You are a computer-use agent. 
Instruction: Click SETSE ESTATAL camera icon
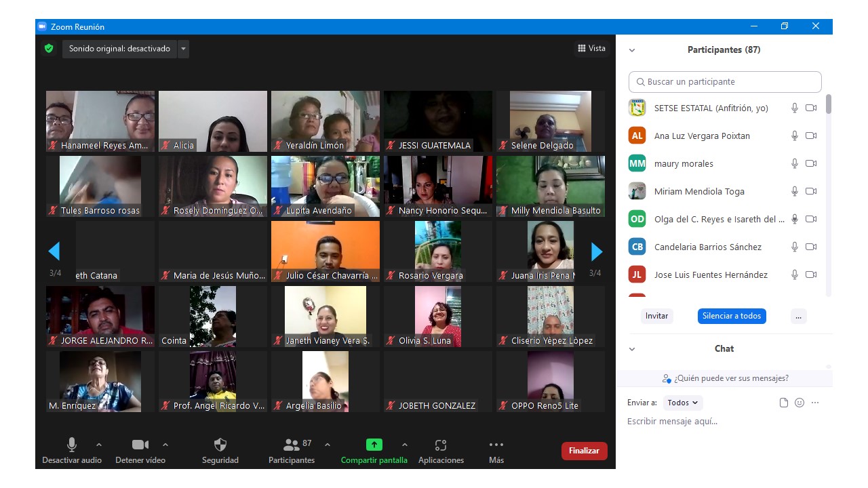click(811, 108)
